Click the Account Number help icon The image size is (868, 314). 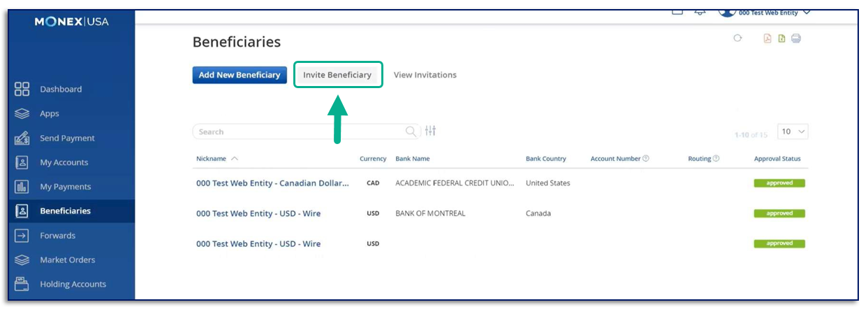pos(646,159)
